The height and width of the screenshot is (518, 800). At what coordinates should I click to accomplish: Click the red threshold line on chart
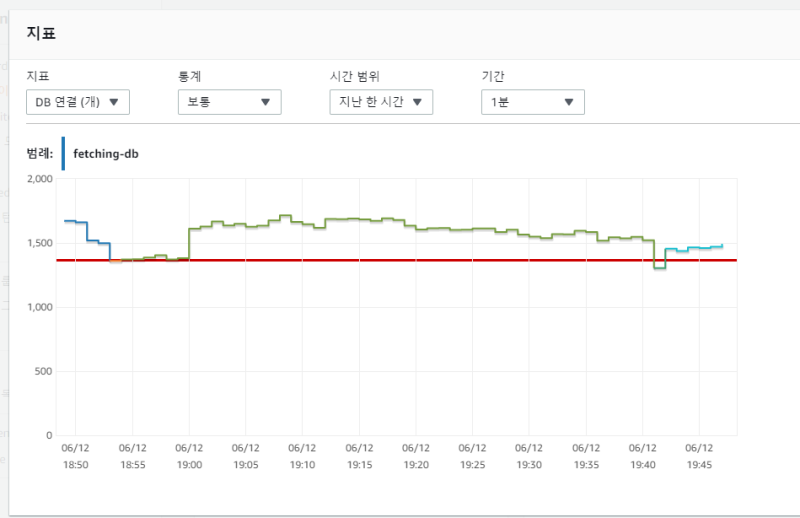(400, 260)
